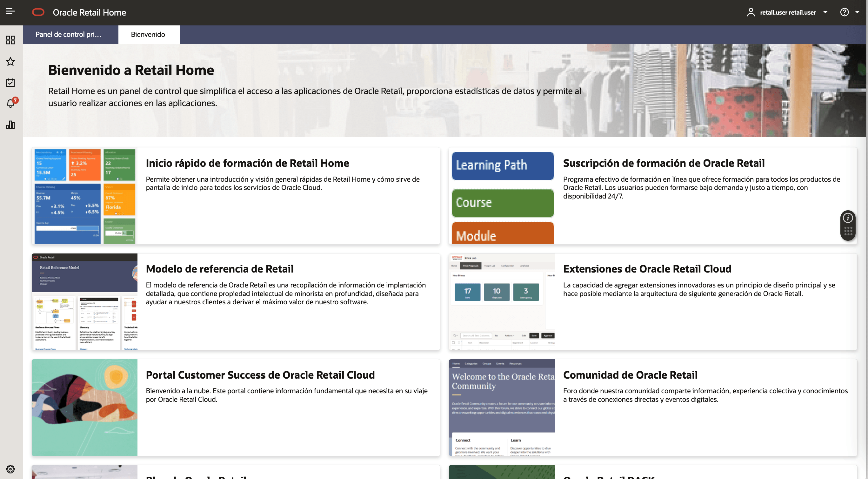868x479 pixels.
Task: Open notifications bell with 7 badge
Action: click(10, 104)
